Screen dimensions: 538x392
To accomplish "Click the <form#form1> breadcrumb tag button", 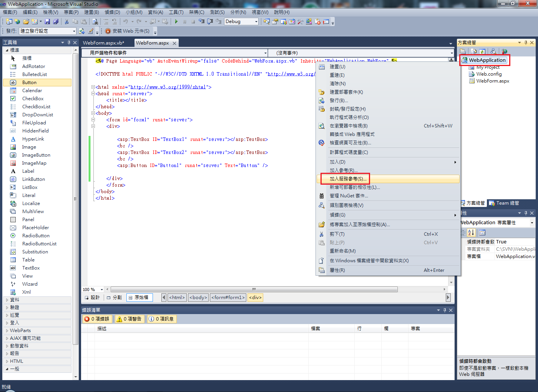I will tap(228, 298).
